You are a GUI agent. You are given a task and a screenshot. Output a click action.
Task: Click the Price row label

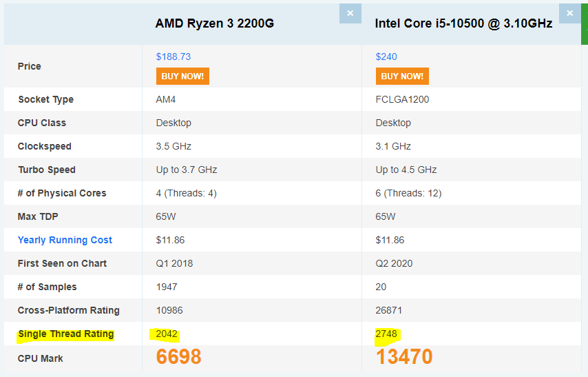(29, 66)
